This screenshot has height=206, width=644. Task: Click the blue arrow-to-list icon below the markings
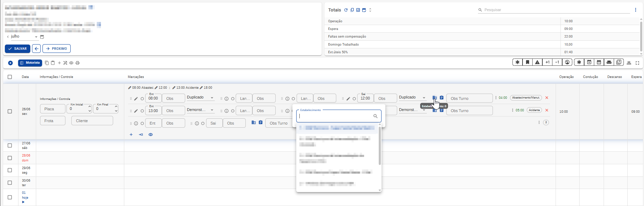[x=141, y=135]
